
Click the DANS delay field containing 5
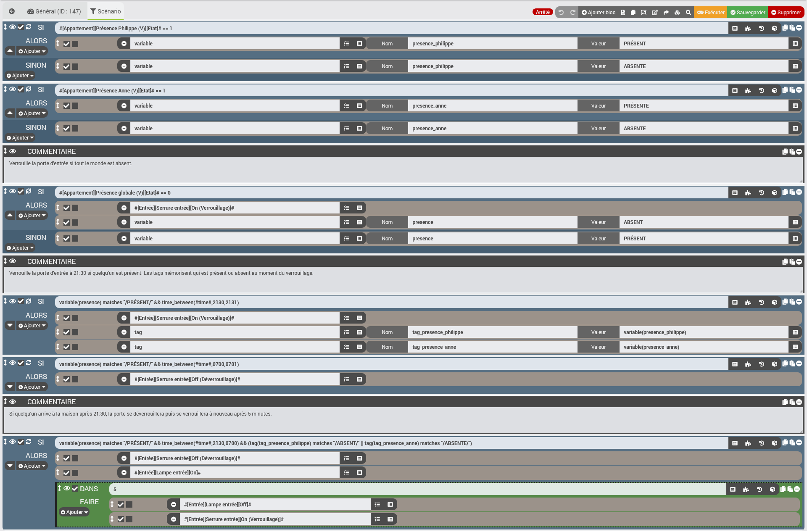click(x=416, y=489)
